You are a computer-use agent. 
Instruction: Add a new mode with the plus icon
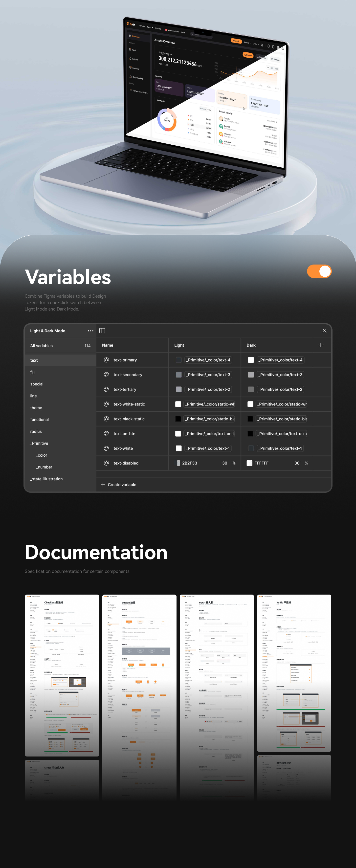coord(320,345)
